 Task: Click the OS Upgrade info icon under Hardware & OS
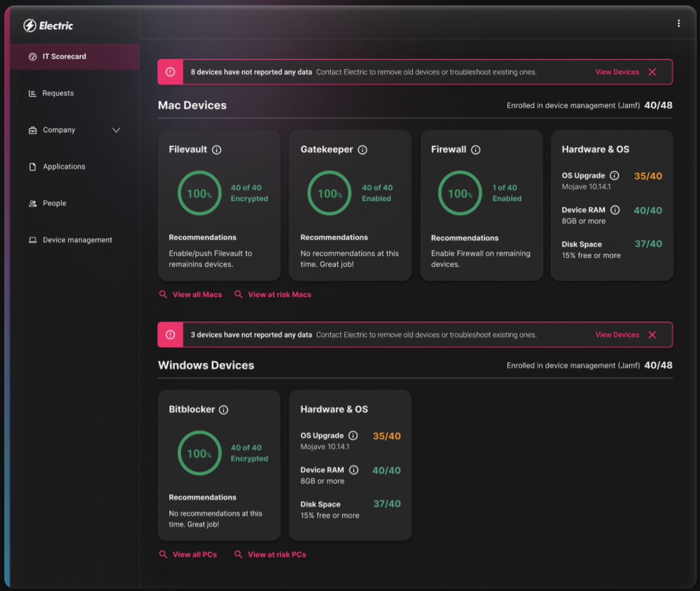[x=615, y=175]
